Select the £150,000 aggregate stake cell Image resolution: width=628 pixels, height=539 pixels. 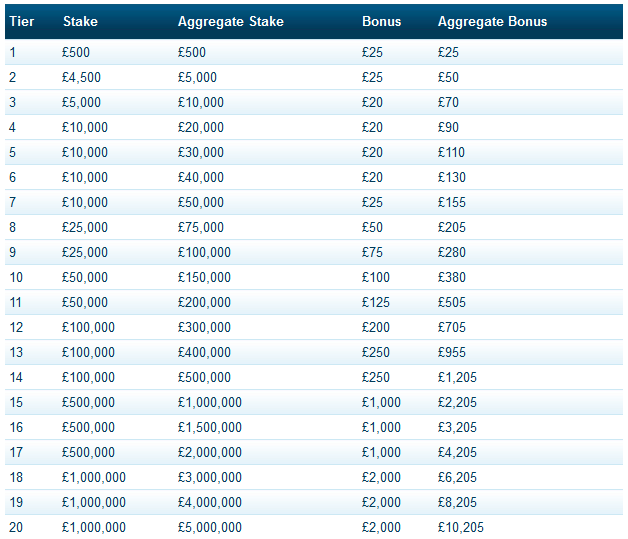point(204,278)
